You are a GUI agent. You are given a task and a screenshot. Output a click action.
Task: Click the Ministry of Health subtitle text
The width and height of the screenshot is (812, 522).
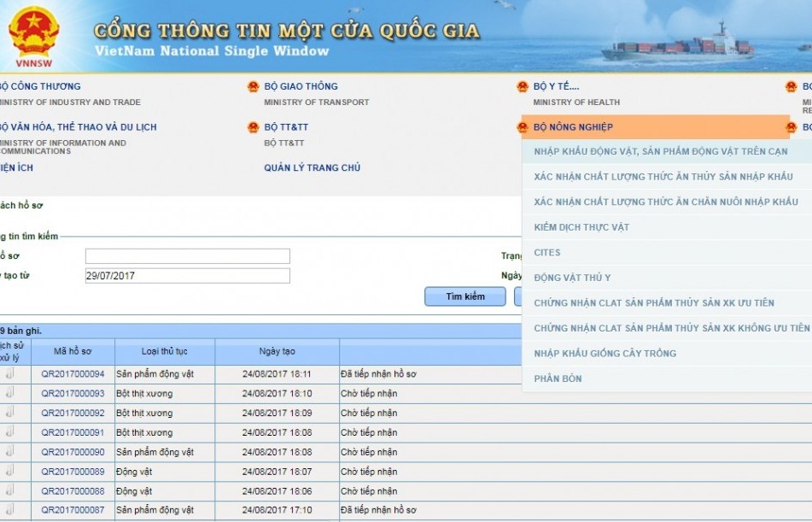[x=576, y=103]
